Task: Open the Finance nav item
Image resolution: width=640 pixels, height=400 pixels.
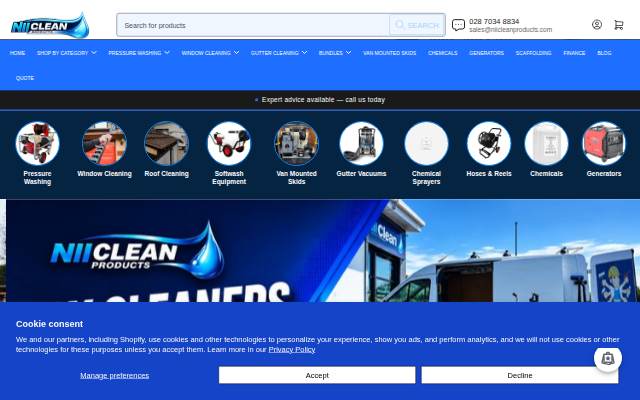Action: pos(574,53)
